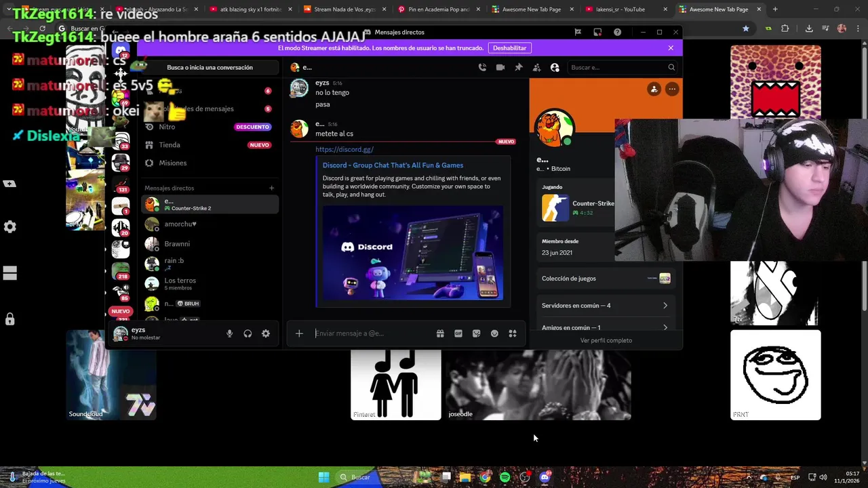Viewport: 868px width, 488px height.
Task: Open the discord.gg invite link
Action: (344, 149)
